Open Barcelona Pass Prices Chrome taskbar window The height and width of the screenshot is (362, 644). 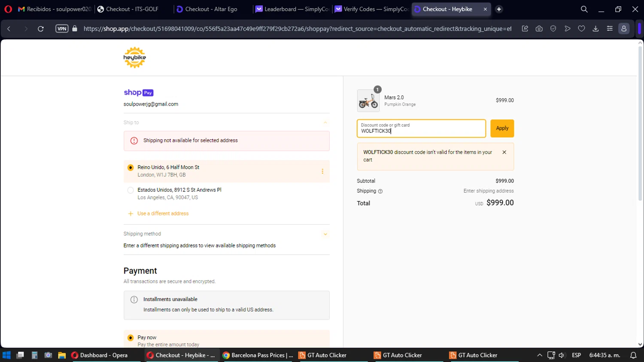pos(258,355)
